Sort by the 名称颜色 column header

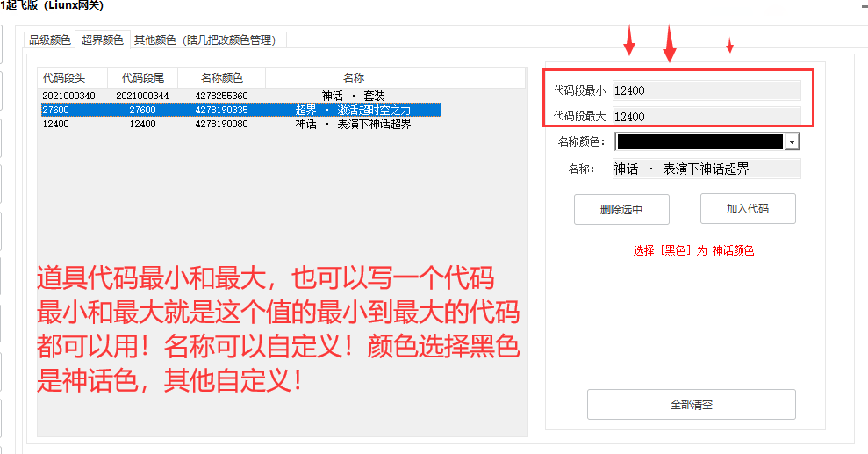pos(222,77)
